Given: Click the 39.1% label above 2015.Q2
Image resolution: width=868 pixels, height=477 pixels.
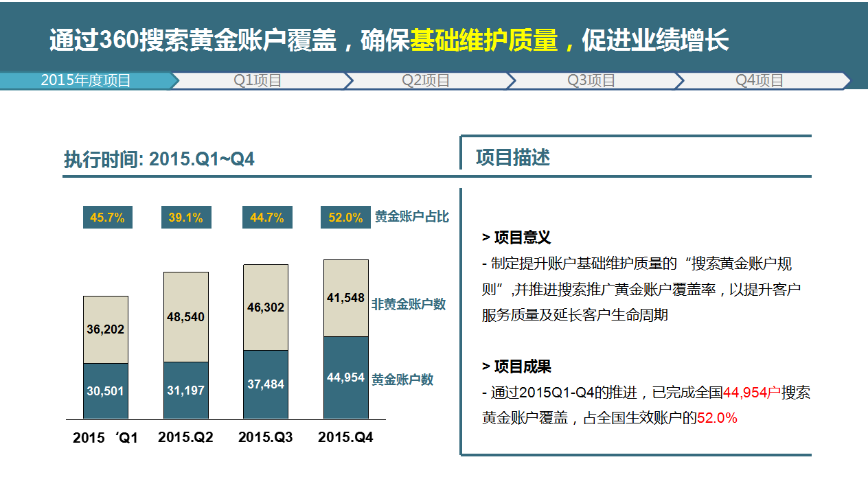Looking at the screenshot, I should [186, 218].
